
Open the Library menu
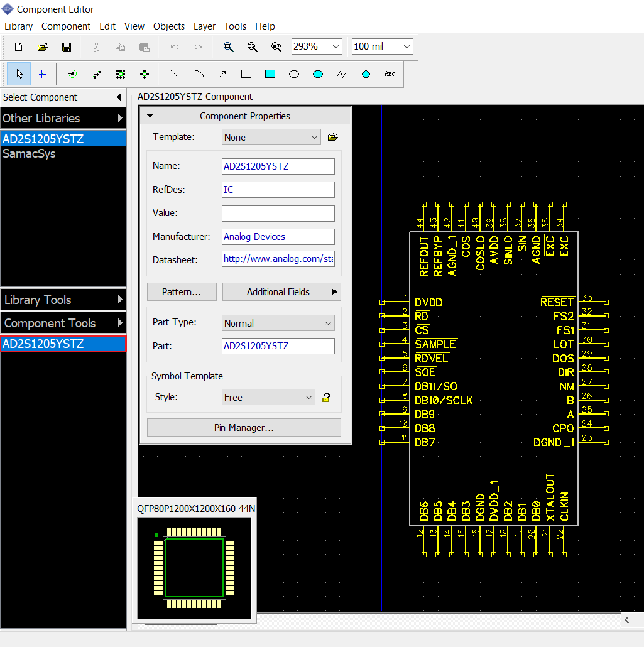[19, 26]
